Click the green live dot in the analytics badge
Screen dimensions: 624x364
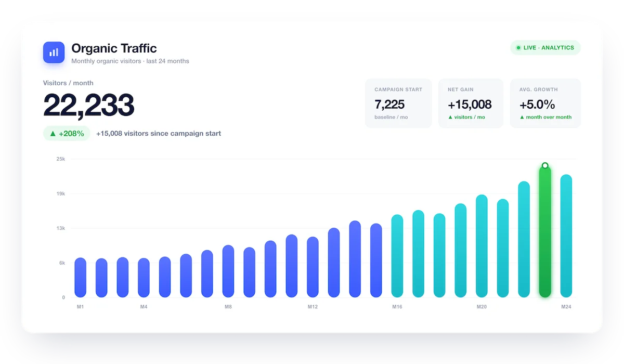518,48
